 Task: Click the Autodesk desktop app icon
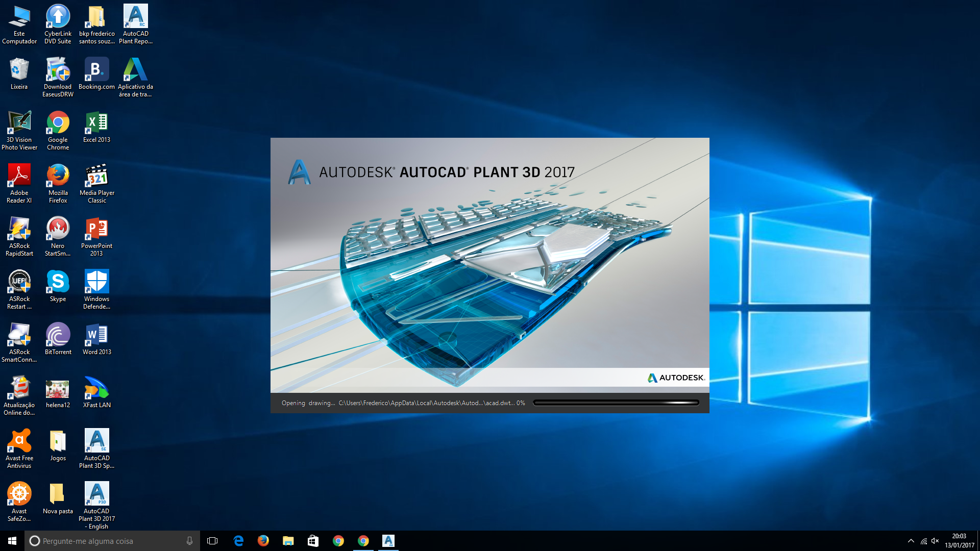(136, 77)
